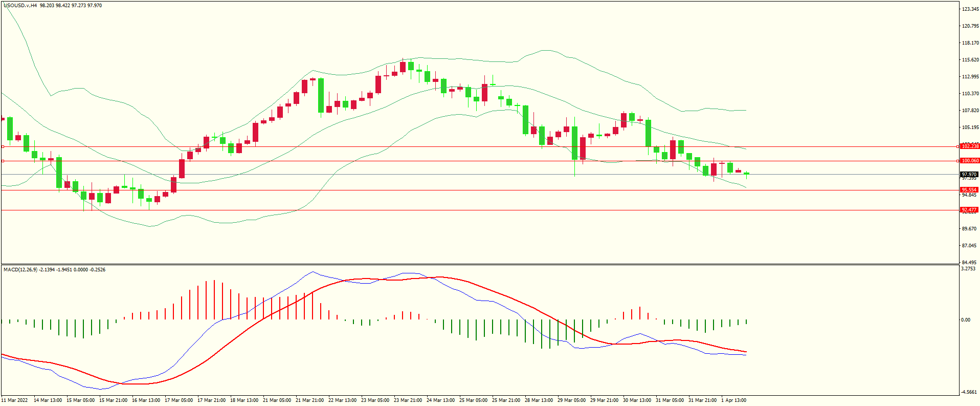
Task: Click the 15 Mar 05:00 time label
Action: click(x=81, y=400)
